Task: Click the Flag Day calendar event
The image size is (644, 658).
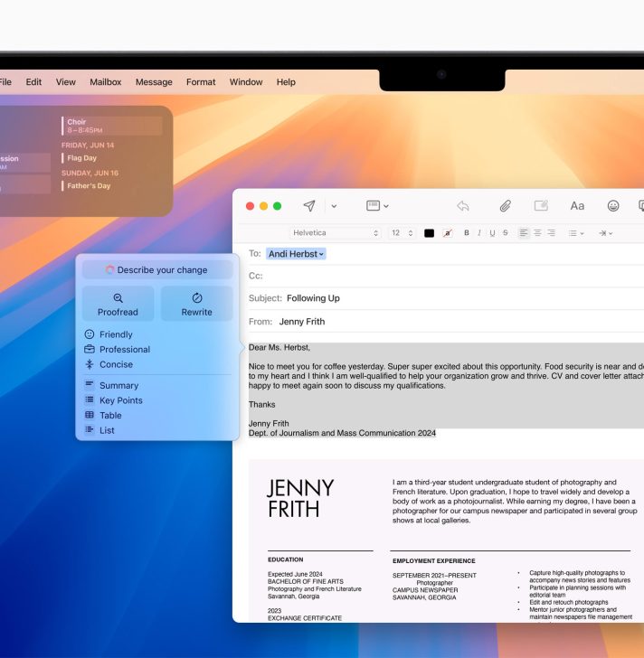Action: pos(82,158)
